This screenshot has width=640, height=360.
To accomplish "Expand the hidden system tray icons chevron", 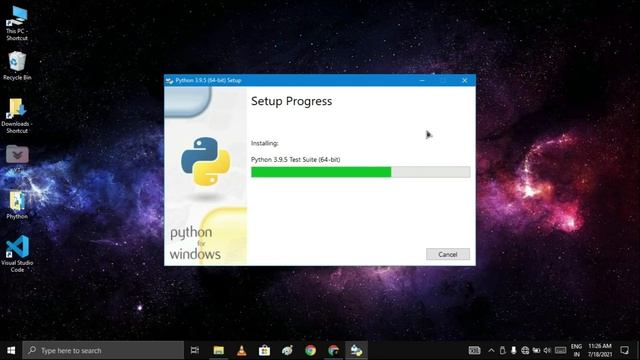I will (x=491, y=351).
